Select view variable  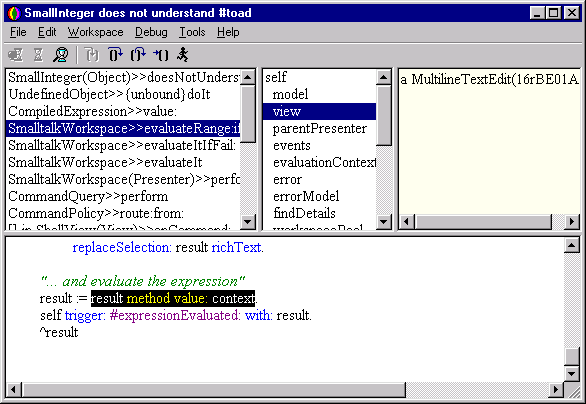(320, 111)
